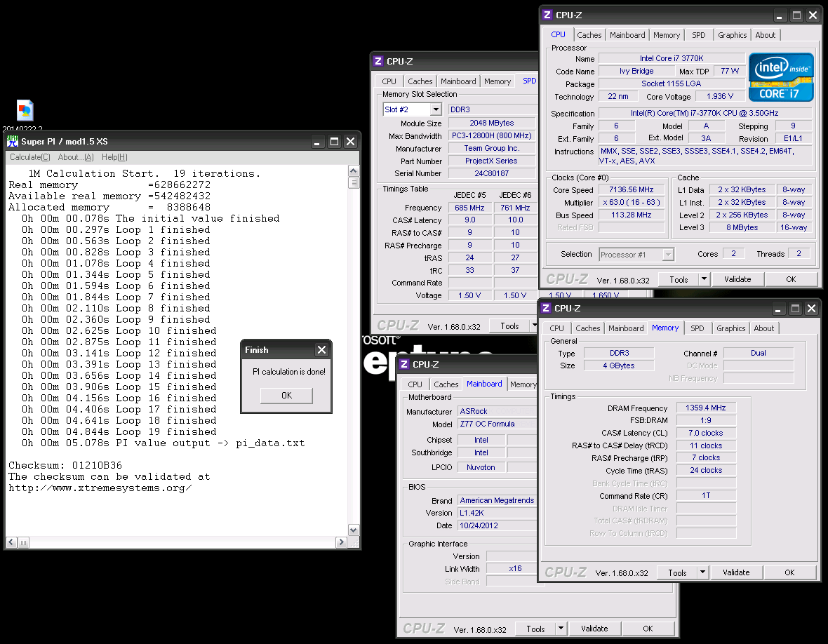
Task: Click the Name field Intel Core i7 3770K
Action: (672, 59)
